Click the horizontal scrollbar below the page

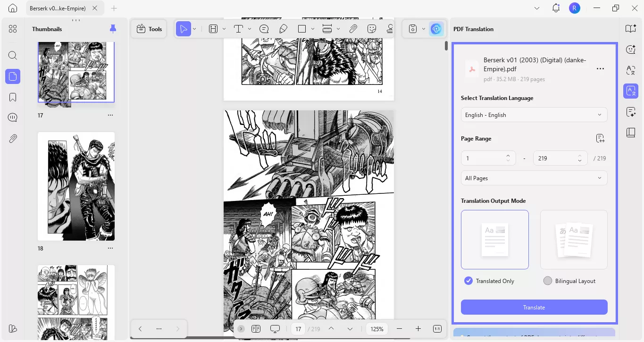click(270, 338)
